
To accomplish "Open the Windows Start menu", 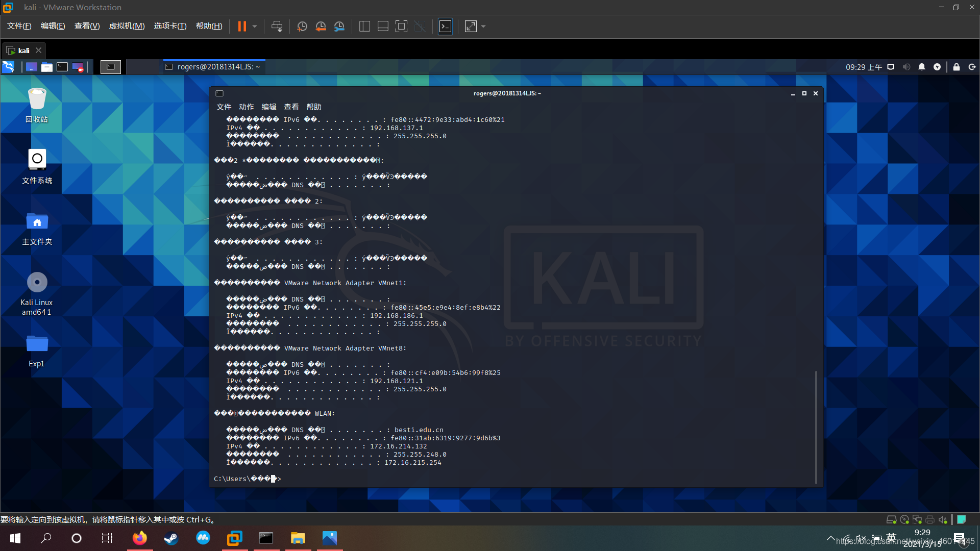I will pyautogui.click(x=15, y=538).
